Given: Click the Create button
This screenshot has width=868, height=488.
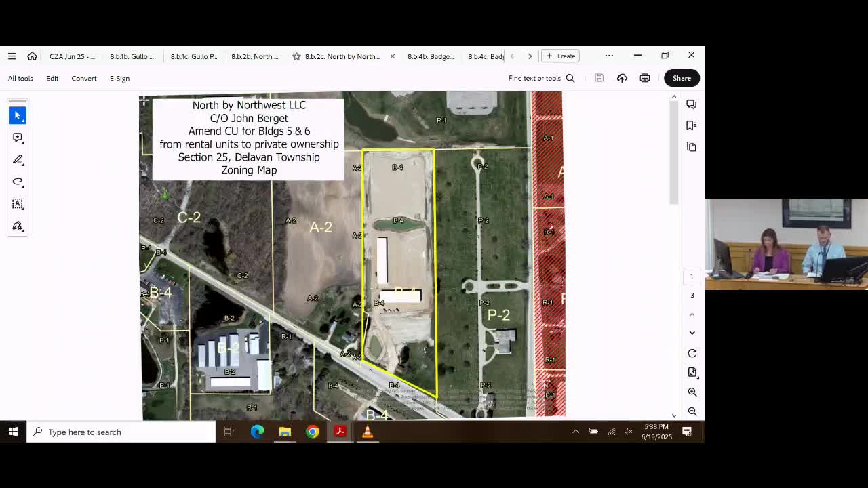Looking at the screenshot, I should point(560,56).
